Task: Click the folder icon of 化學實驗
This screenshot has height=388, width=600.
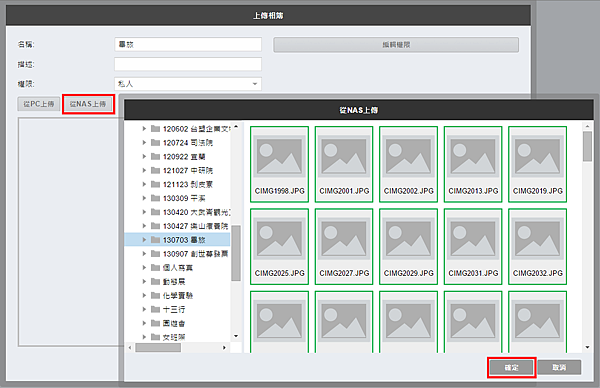Action: tap(155, 295)
